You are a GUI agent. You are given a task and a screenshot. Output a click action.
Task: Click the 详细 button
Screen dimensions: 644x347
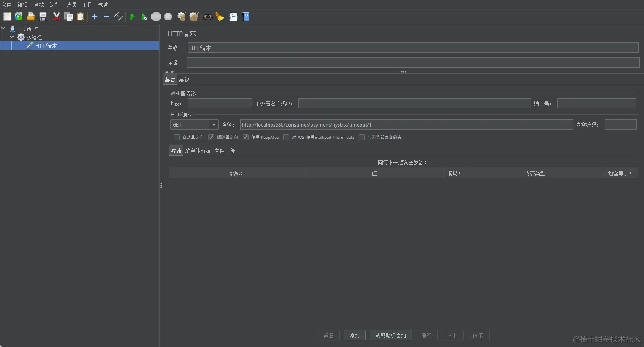[x=329, y=336]
